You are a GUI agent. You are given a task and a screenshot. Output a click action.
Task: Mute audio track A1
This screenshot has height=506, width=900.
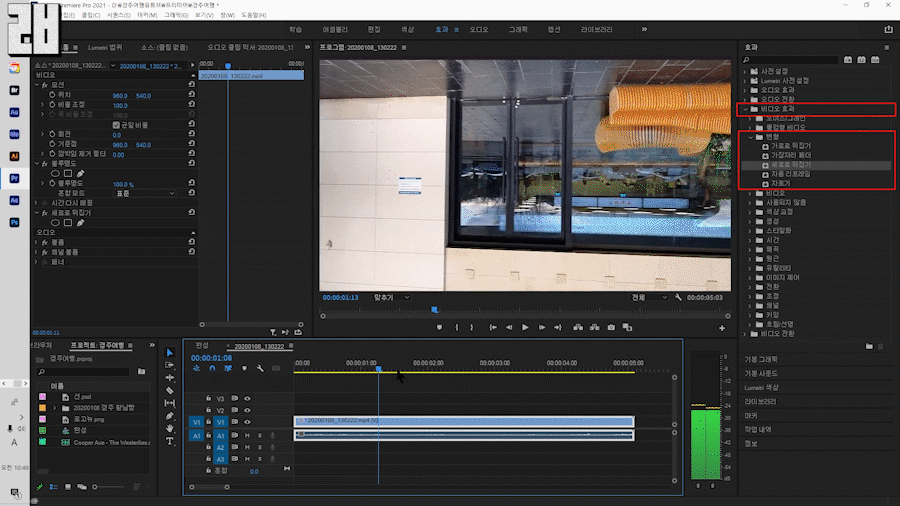[x=247, y=435]
